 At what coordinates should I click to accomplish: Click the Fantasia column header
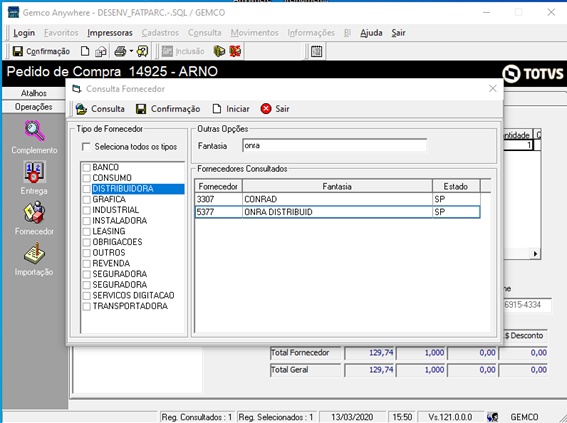click(x=337, y=187)
